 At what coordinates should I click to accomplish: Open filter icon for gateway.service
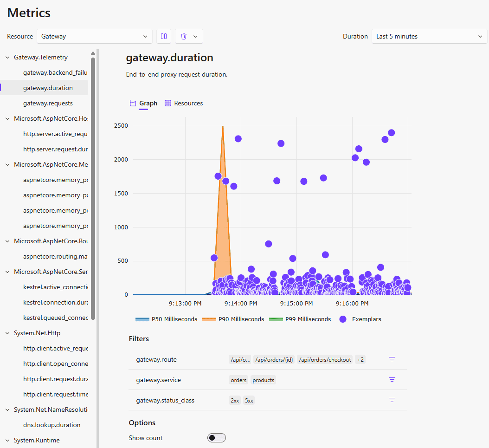coord(392,379)
